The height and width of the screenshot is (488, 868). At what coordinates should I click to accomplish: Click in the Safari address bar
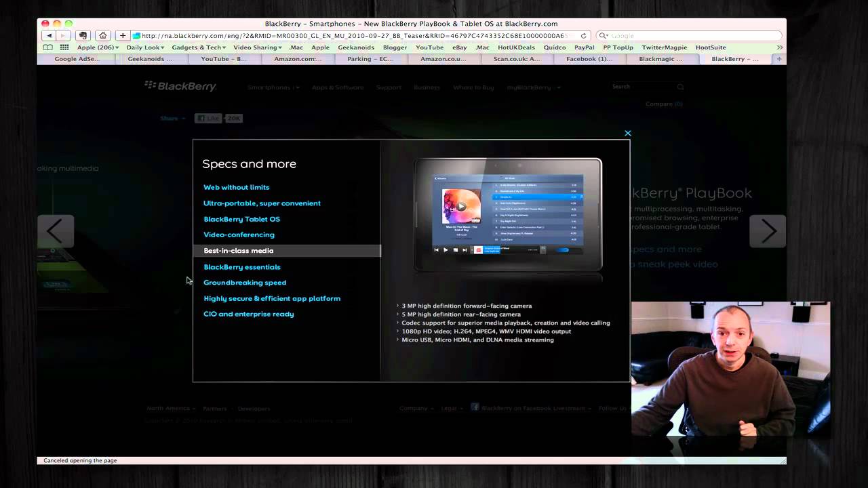359,35
